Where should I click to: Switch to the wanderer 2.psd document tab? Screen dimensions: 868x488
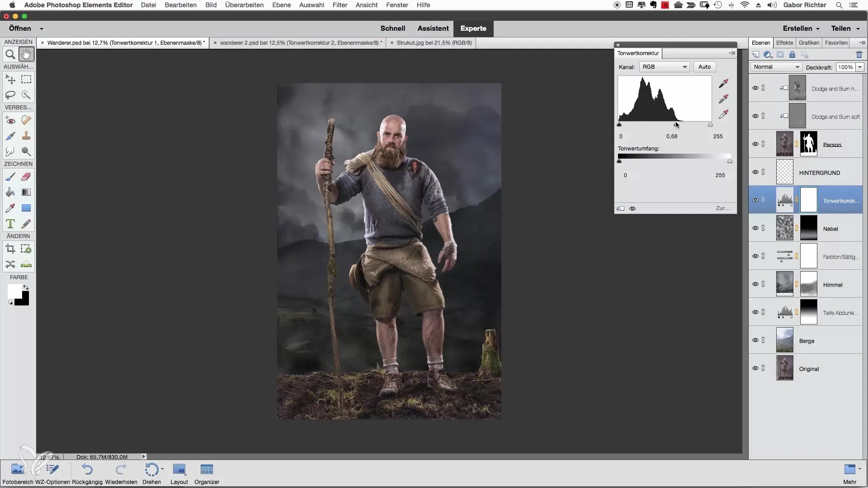coord(298,43)
